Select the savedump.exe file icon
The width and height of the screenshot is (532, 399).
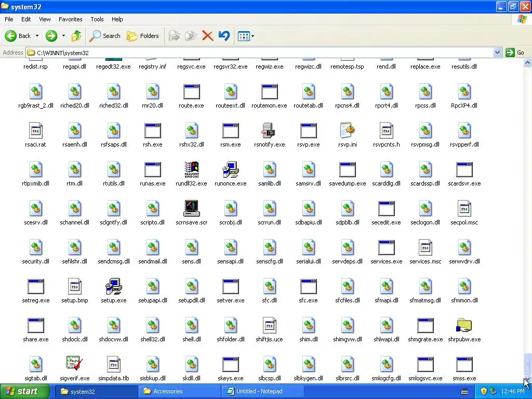click(x=348, y=169)
